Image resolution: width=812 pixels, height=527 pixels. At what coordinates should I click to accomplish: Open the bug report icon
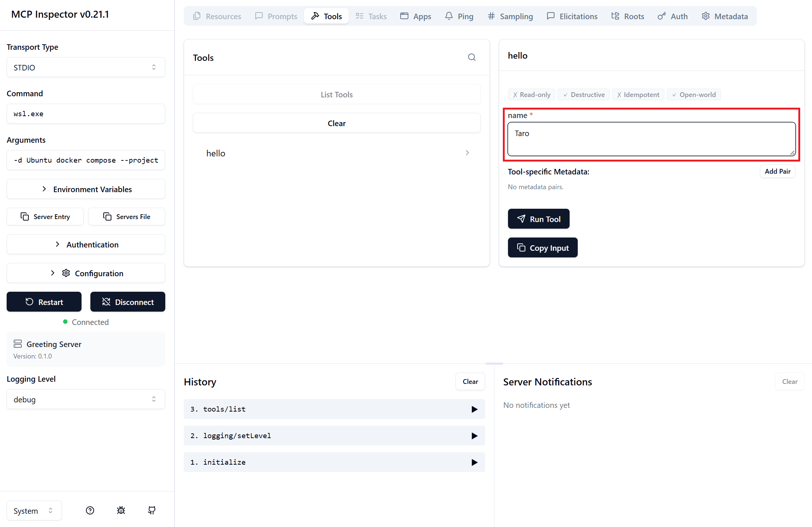121,510
